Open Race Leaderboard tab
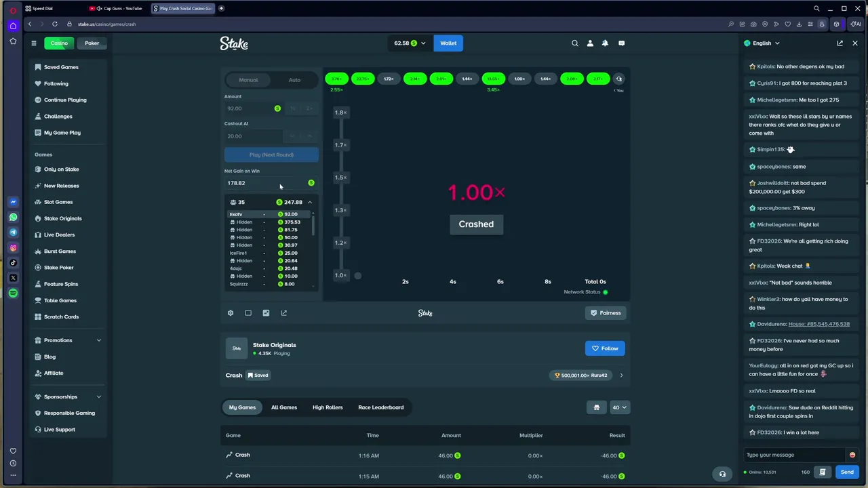Image resolution: width=868 pixels, height=488 pixels. pyautogui.click(x=381, y=407)
